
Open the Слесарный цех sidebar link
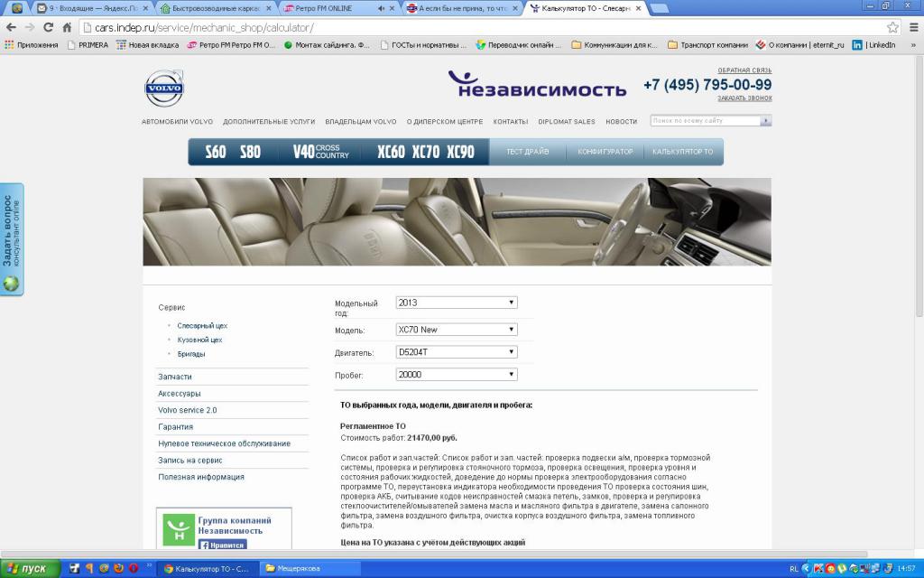[202, 325]
